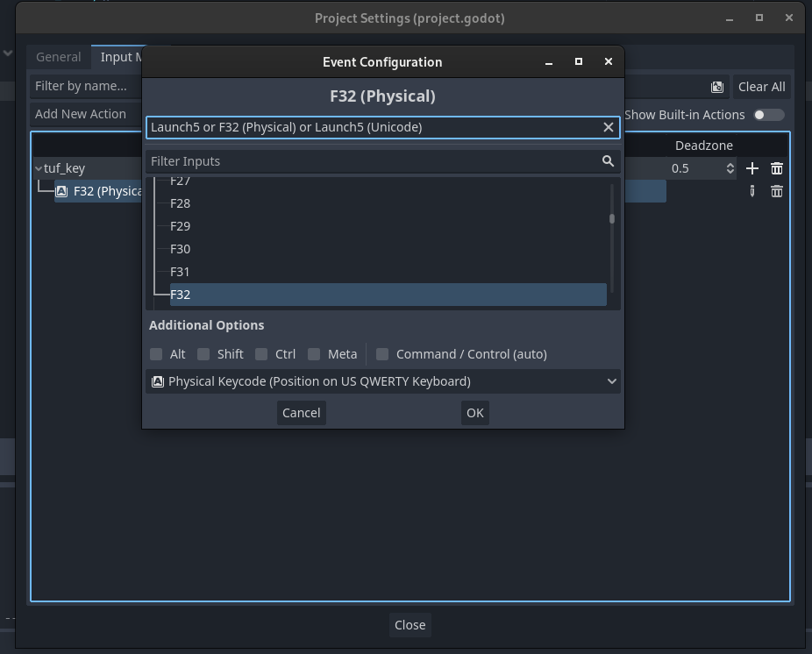The image size is (812, 654).
Task: Enable Show Built-in Actions toggle
Action: pos(769,115)
